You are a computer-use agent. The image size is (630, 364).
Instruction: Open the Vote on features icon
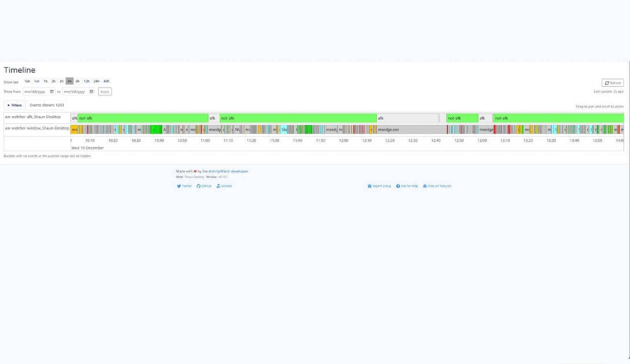point(425,186)
